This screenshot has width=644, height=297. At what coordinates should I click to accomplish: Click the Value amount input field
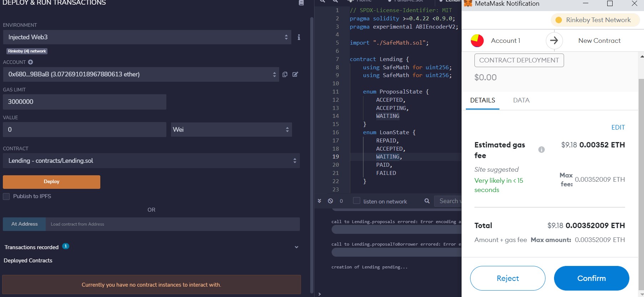click(85, 130)
